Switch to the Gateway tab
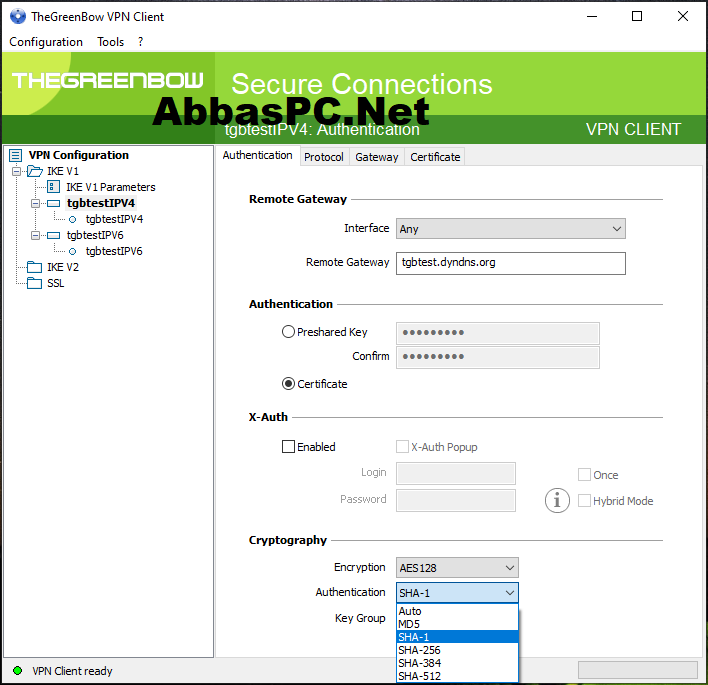This screenshot has height=685, width=708. (377, 157)
